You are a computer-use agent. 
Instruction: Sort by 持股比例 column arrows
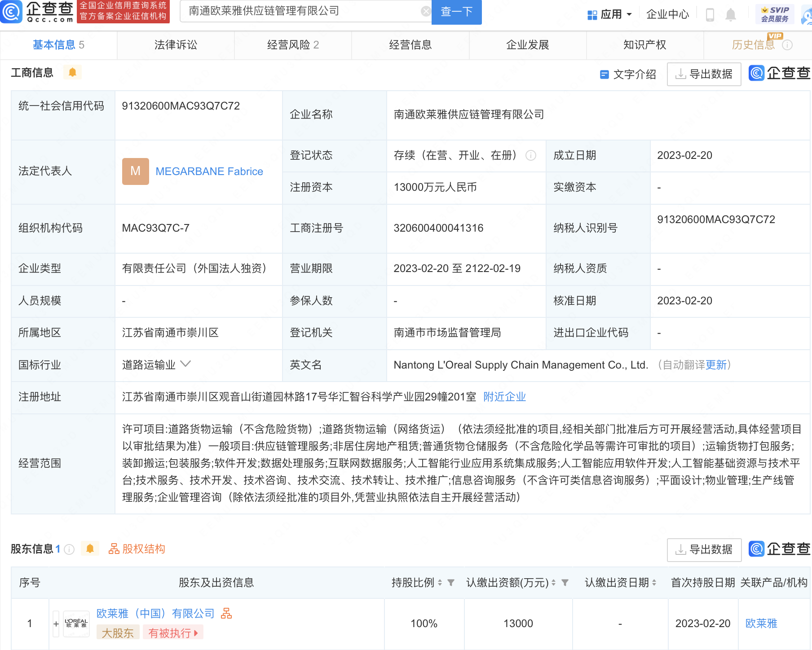440,583
